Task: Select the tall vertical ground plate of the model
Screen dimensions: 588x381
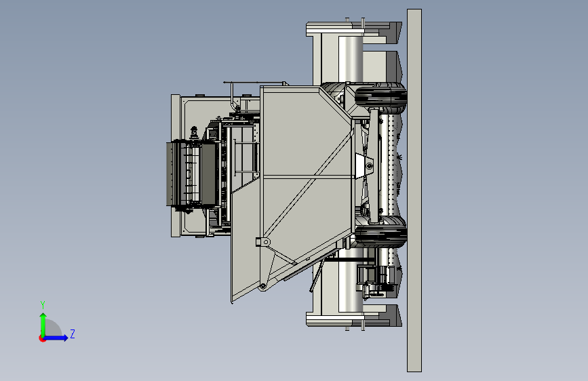Action: pos(414,190)
